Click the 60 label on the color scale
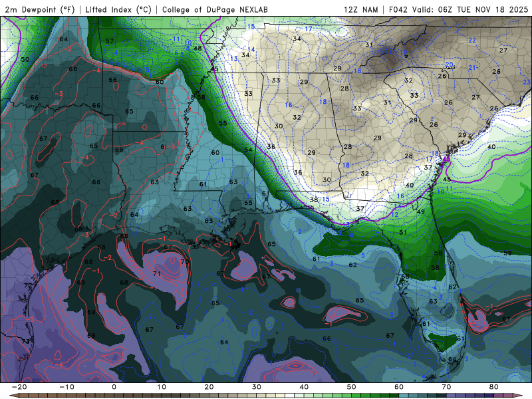This screenshot has width=532, height=399. coord(399,387)
